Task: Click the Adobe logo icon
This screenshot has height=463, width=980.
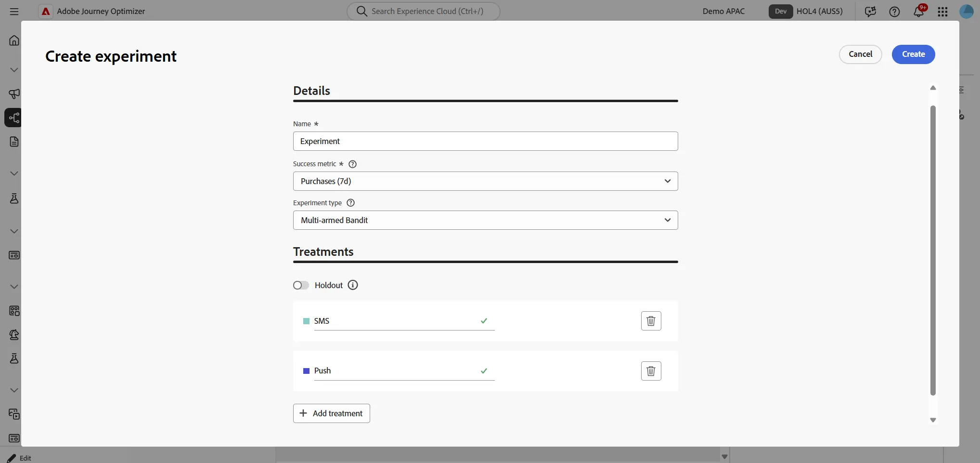Action: point(46,11)
